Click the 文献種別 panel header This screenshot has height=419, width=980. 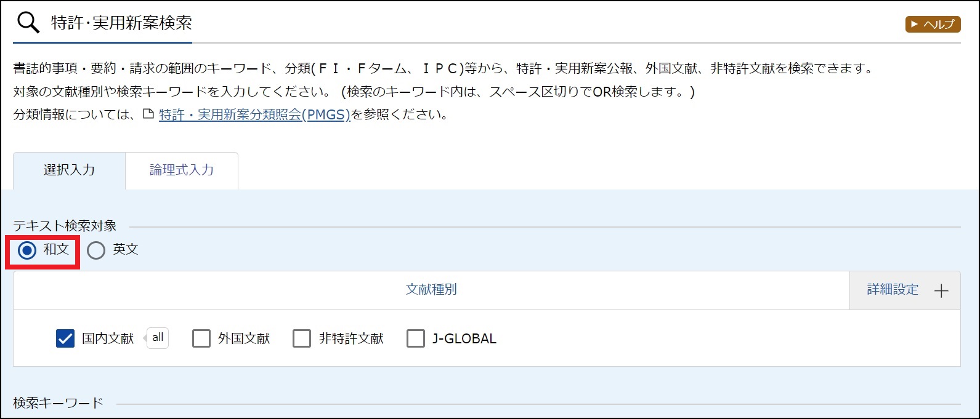point(431,290)
